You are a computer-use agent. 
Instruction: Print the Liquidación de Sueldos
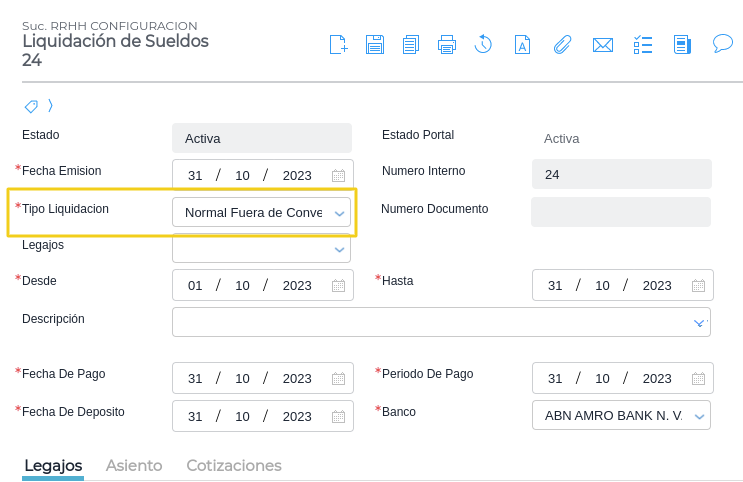447,44
